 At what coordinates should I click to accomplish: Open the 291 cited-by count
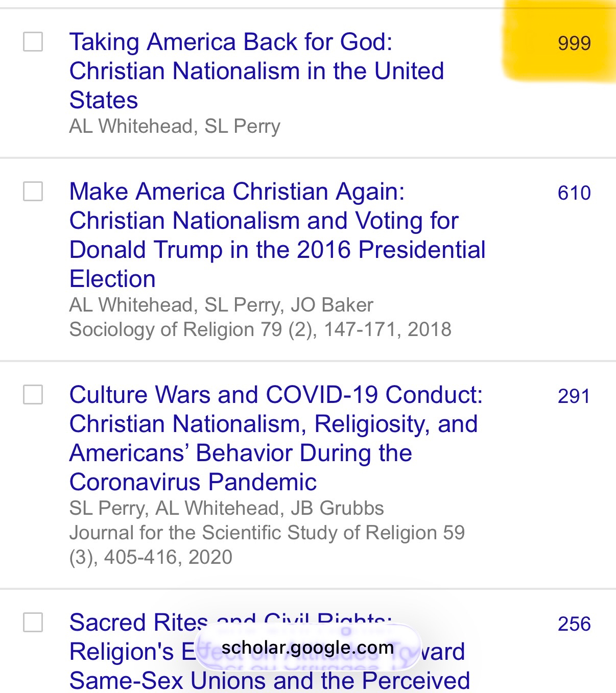574,396
